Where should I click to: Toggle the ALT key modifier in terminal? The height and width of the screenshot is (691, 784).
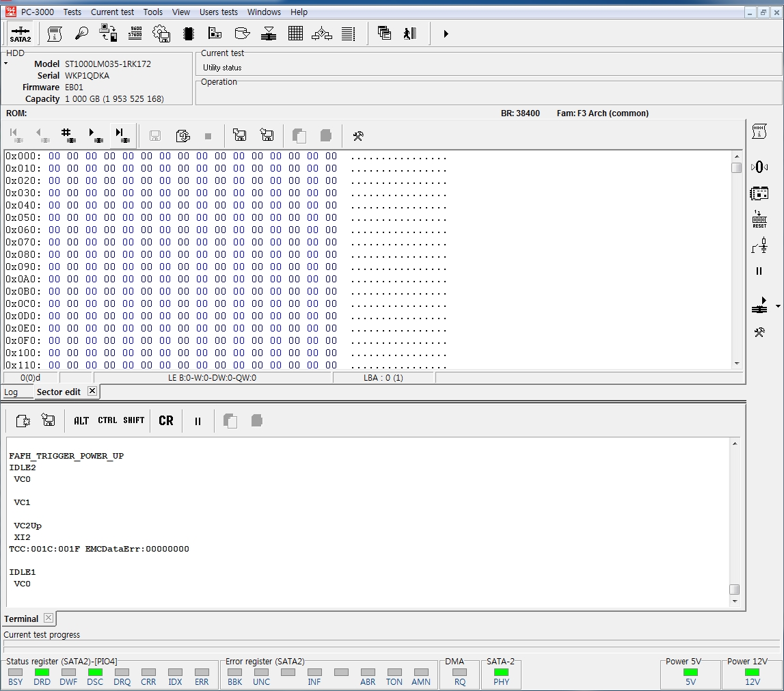click(81, 421)
